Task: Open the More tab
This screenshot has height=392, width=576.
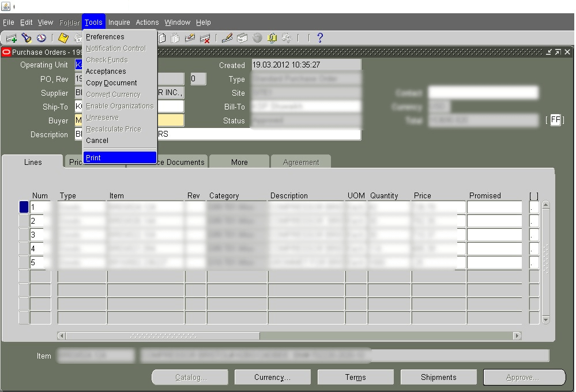Action: (x=239, y=162)
